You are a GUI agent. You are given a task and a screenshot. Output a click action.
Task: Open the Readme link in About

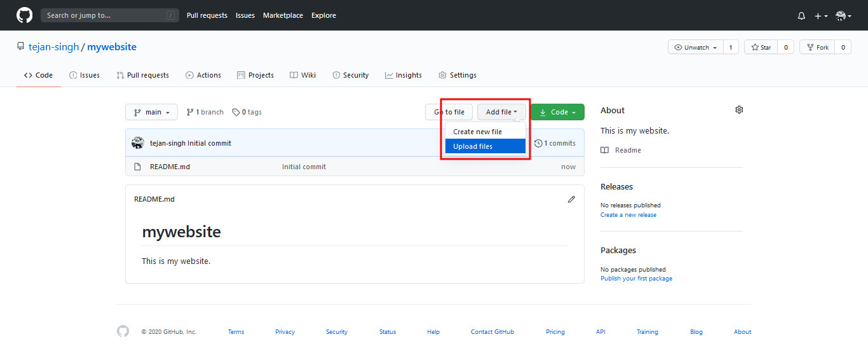(x=621, y=150)
